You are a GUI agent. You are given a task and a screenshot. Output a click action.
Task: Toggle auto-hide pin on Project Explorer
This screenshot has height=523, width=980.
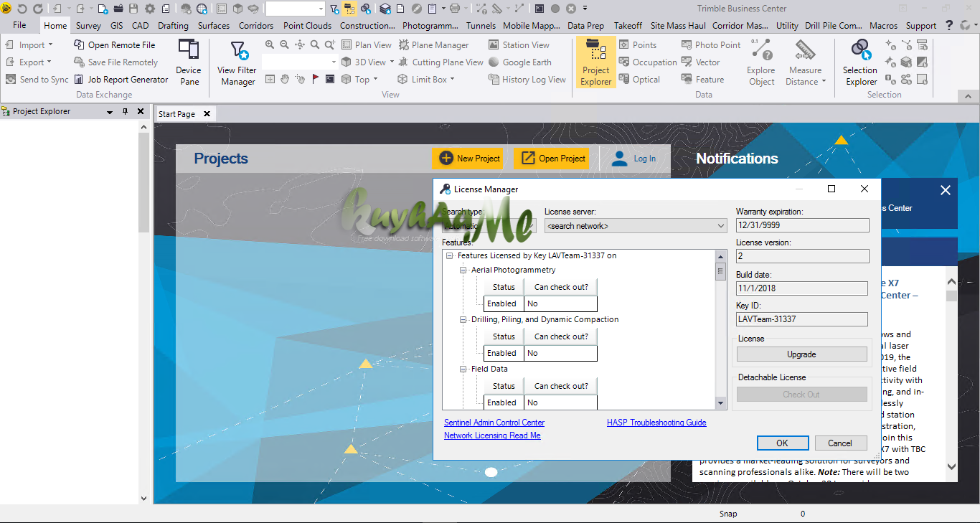(125, 112)
